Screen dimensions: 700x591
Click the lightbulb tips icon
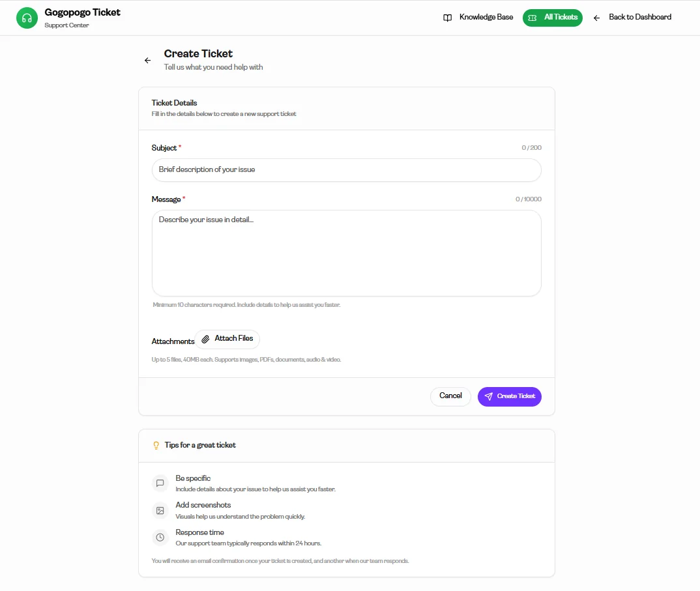[x=156, y=446]
